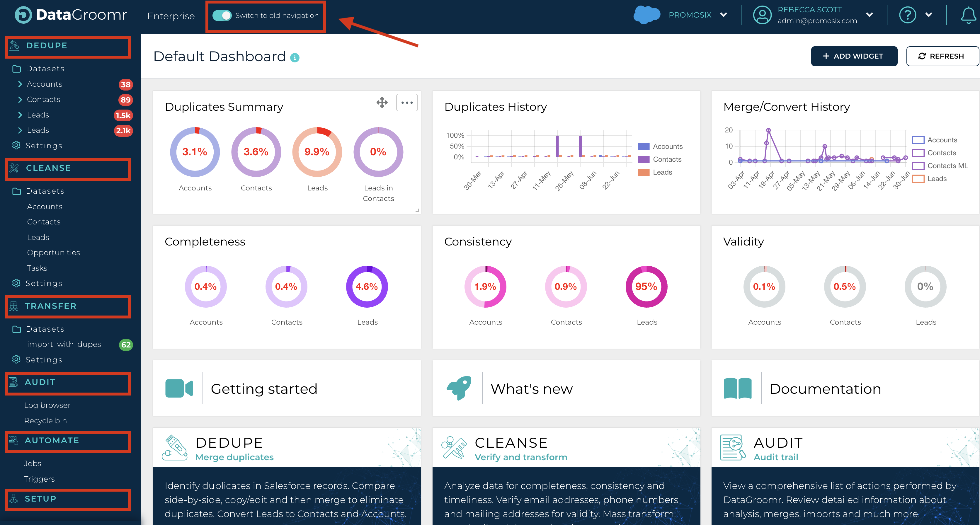The height and width of the screenshot is (525, 980).
Task: Click the Getting started video camera icon
Action: [179, 388]
